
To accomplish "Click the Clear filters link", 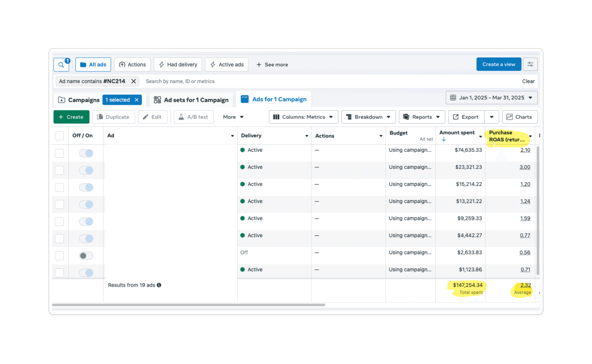I will coord(528,81).
